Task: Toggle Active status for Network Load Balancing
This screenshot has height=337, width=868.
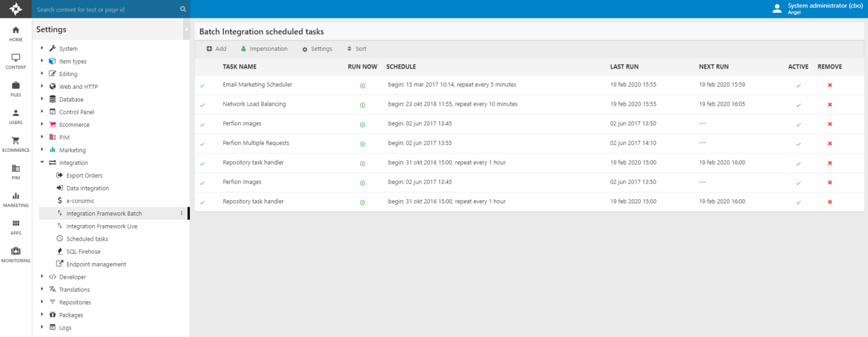Action: pos(798,105)
